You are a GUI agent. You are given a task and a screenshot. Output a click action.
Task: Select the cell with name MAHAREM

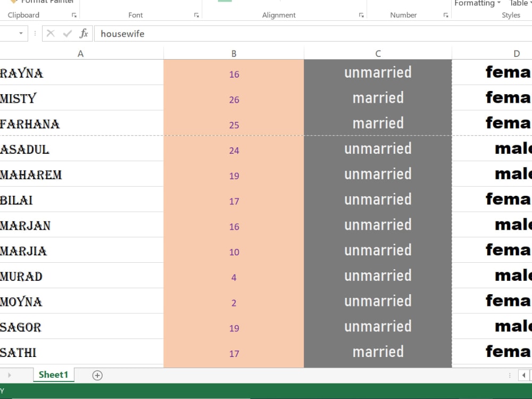(x=81, y=174)
